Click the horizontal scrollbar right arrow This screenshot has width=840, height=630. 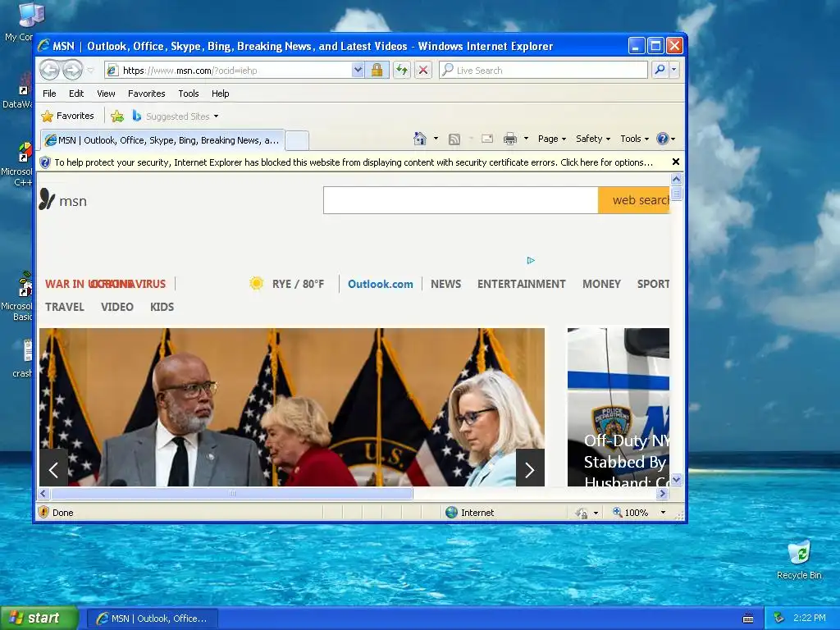(663, 493)
